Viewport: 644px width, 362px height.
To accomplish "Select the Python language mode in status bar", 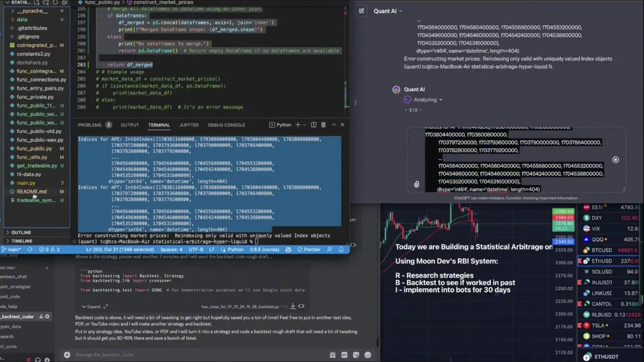I will 235,249.
